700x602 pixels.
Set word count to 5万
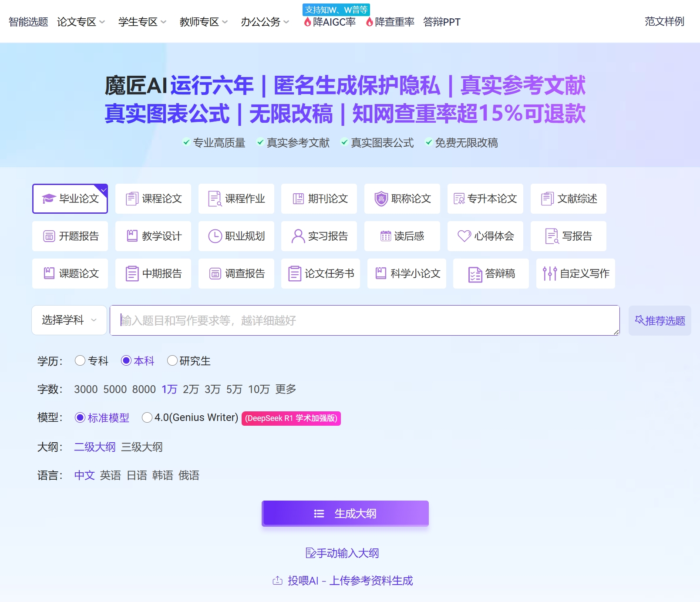pyautogui.click(x=234, y=389)
